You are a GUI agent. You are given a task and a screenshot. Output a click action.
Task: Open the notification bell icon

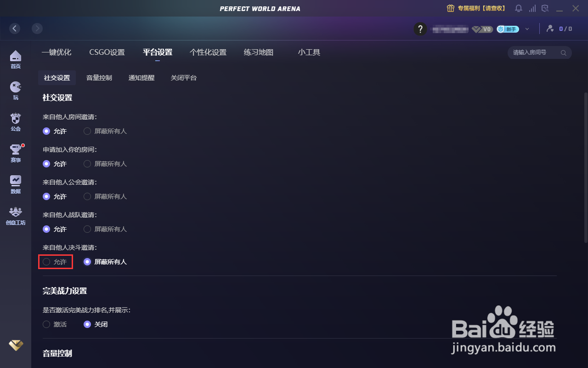point(519,8)
